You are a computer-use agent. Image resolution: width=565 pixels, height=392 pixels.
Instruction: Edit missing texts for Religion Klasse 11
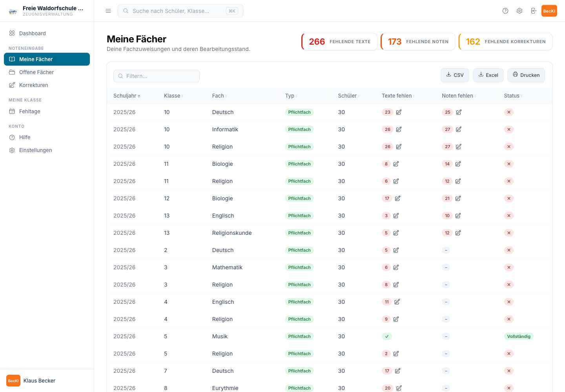click(x=396, y=181)
